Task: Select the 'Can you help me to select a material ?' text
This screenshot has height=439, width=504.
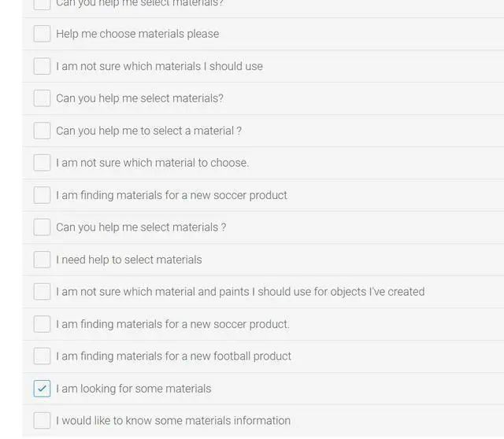Action: (x=149, y=131)
